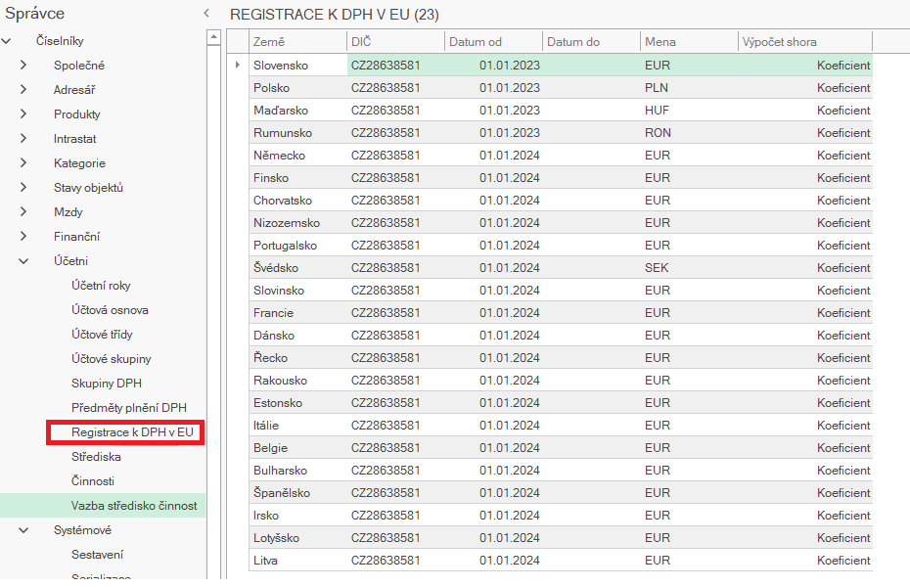This screenshot has width=910, height=588.
Task: Select the Chorvatsko row
Action: point(561,201)
